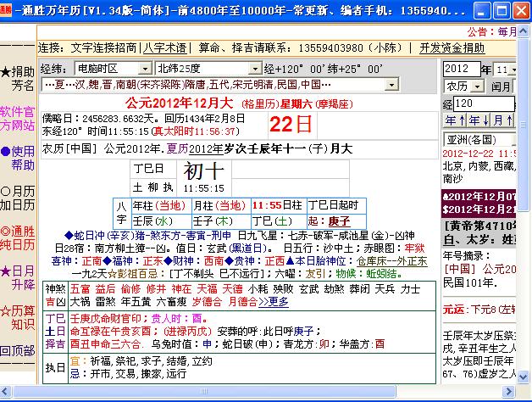Select ●使用帮助 in the sidebar
The width and height of the screenshot is (532, 402).
(17, 159)
